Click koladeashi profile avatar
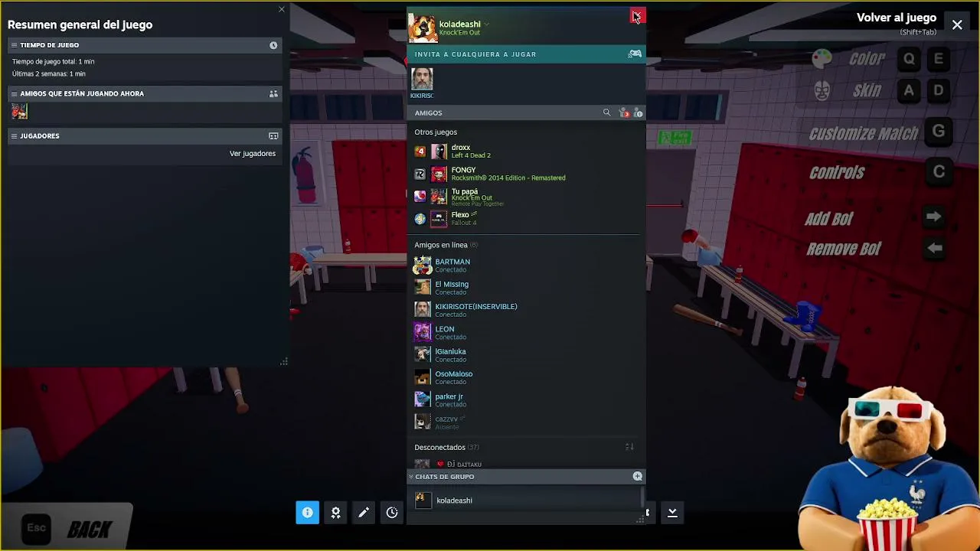The image size is (980, 551). click(x=423, y=28)
